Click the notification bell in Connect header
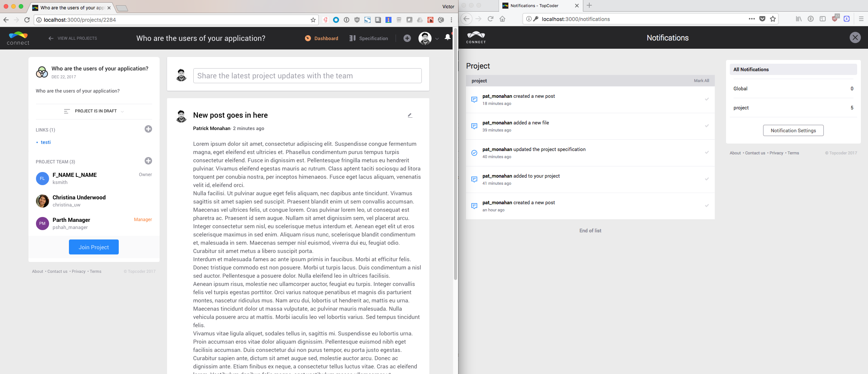 pos(448,37)
